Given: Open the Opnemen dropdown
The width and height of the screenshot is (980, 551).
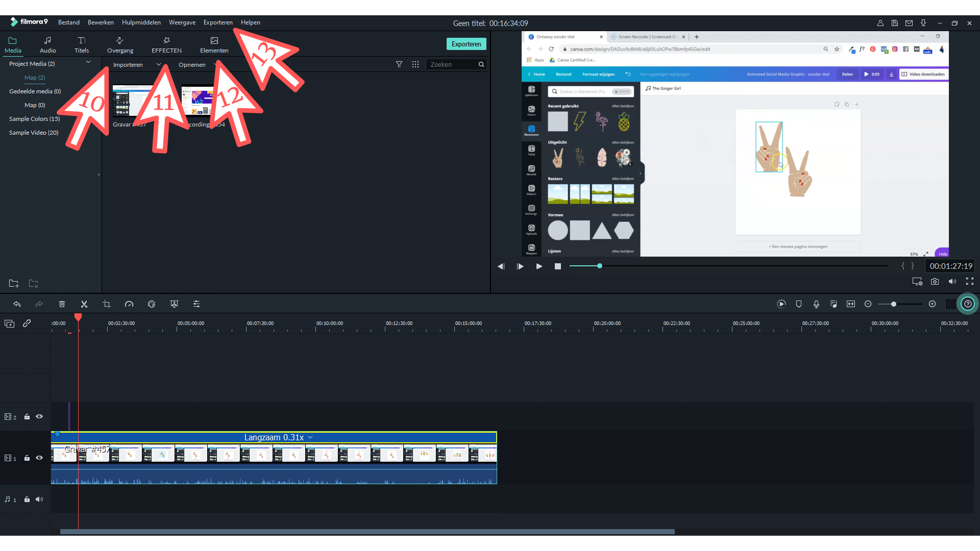Looking at the screenshot, I should click(x=192, y=65).
